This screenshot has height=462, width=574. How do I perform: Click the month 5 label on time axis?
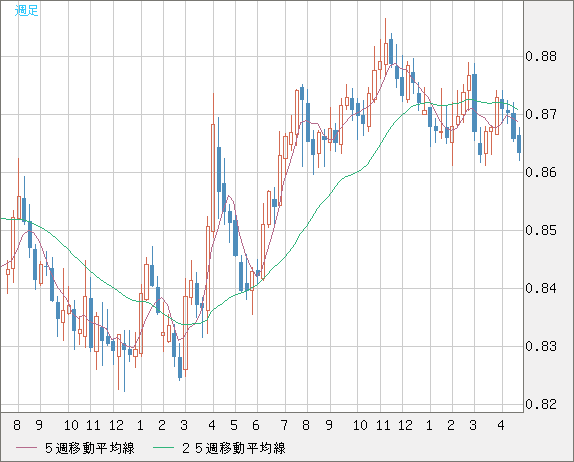click(234, 425)
